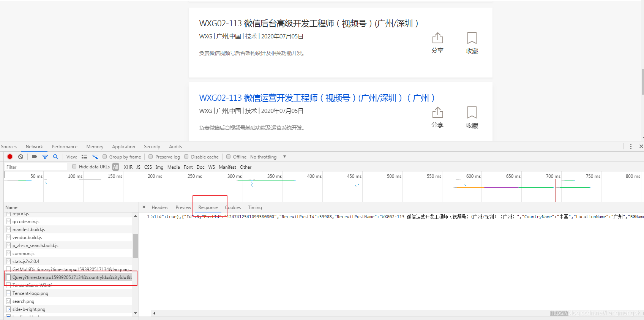Filter requests by Font type
This screenshot has height=320, width=644.
coord(188,167)
